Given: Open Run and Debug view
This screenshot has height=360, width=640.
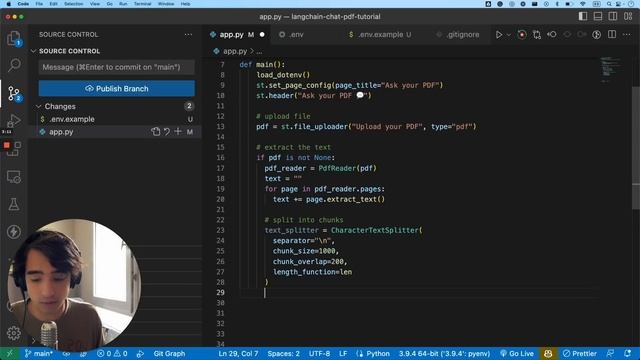Looking at the screenshot, I should 14,121.
